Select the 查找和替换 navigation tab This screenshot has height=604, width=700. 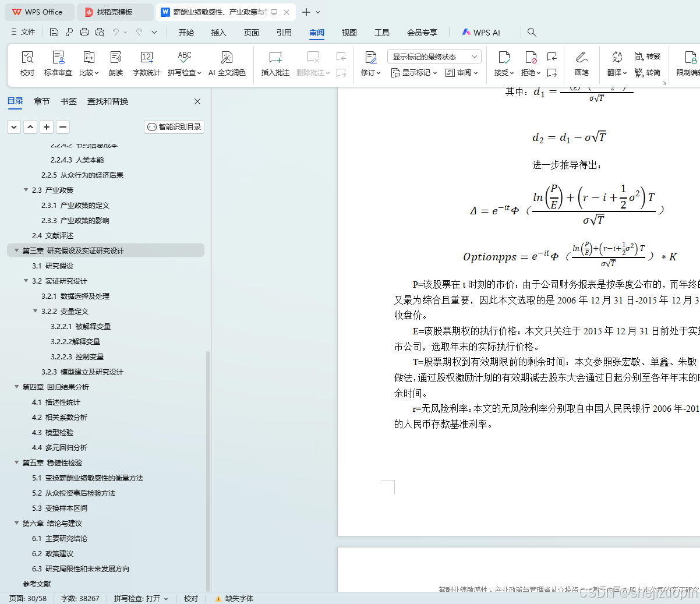point(108,101)
